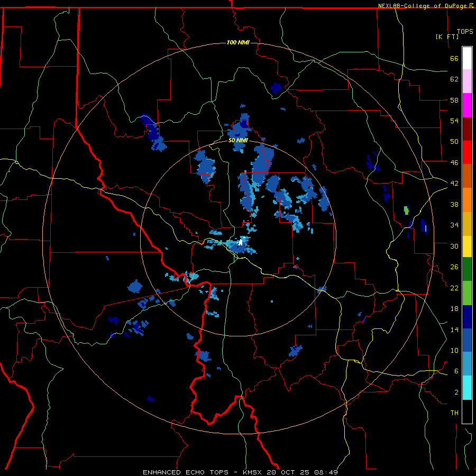Click the legend value 26
The height and width of the screenshot is (476, 476).
pyautogui.click(x=454, y=267)
